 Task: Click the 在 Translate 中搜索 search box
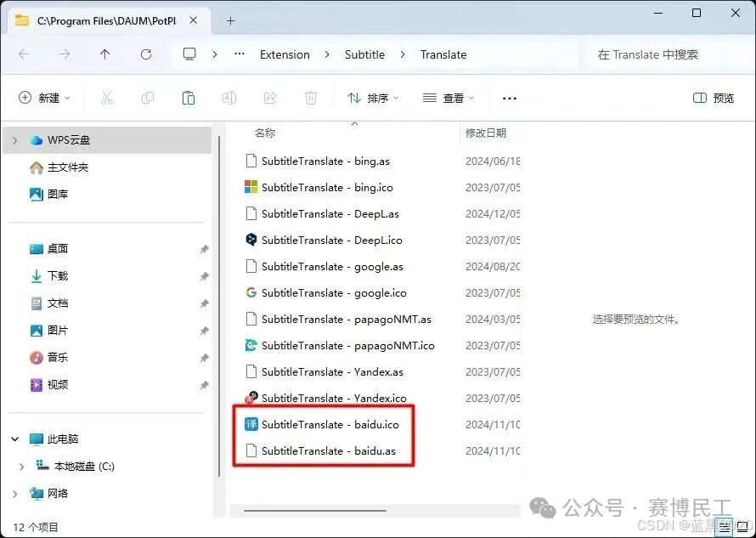coord(647,54)
